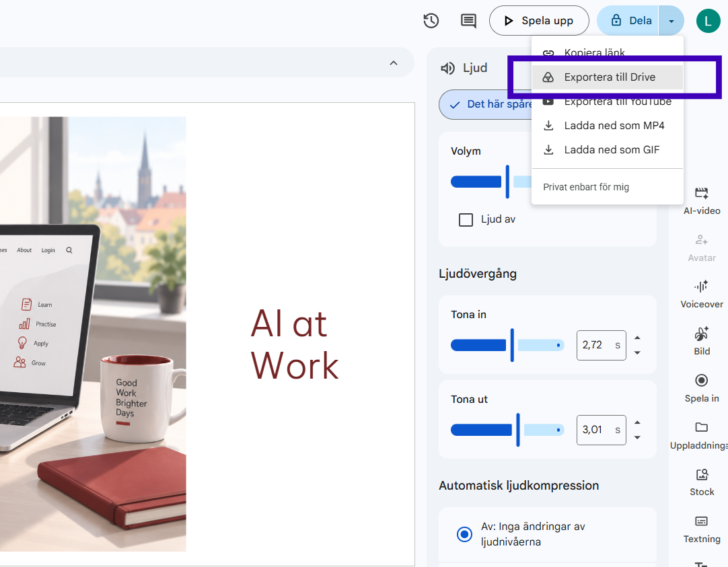
Task: Increase Tona in value with up arrow
Action: pyautogui.click(x=637, y=338)
